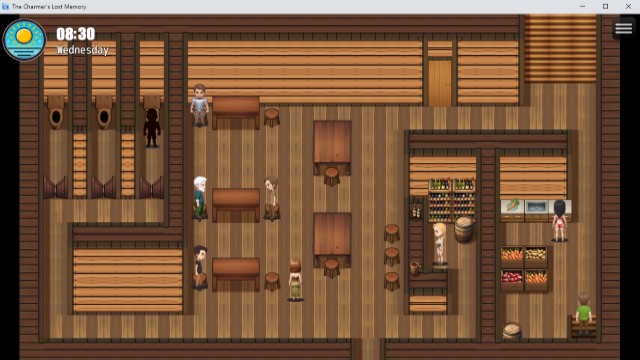
Task: Talk to the black-haired man seated at bottom table
Action: click(200, 267)
